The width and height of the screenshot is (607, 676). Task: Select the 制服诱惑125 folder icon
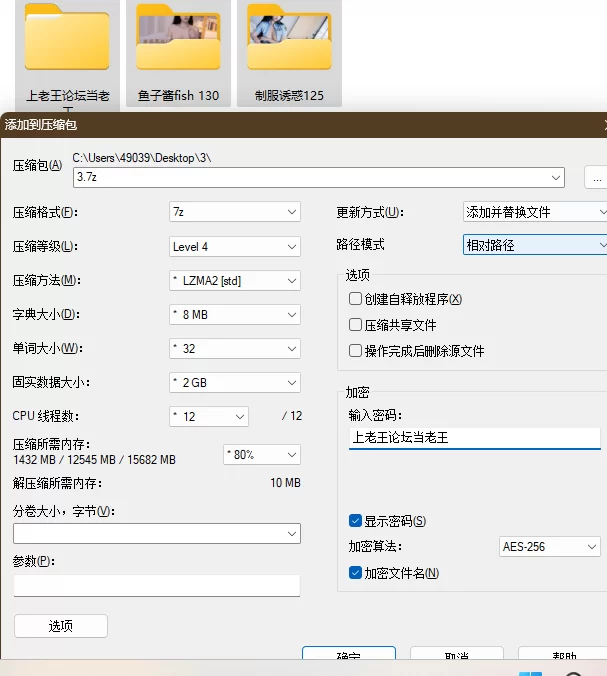pos(289,40)
